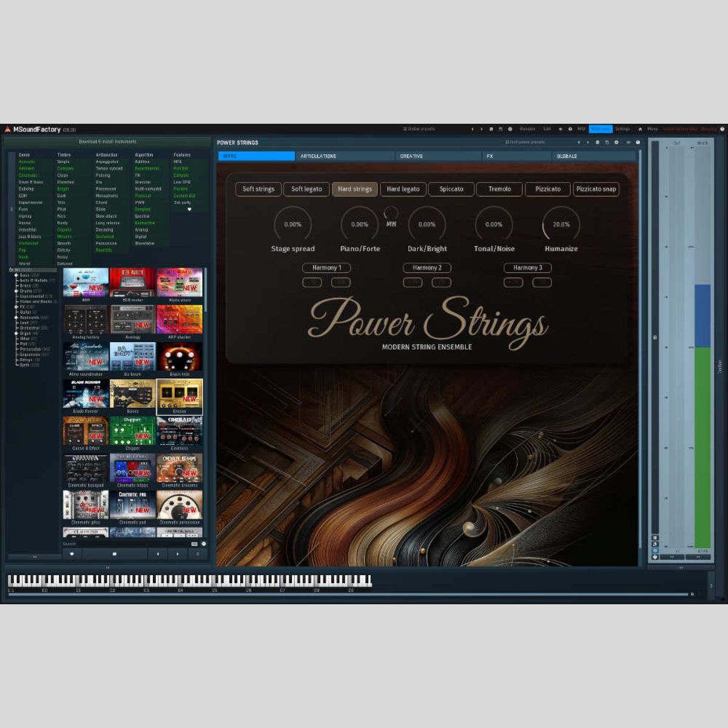Toggle the Sustained articulation filter
This screenshot has height=728, width=728.
click(x=105, y=237)
